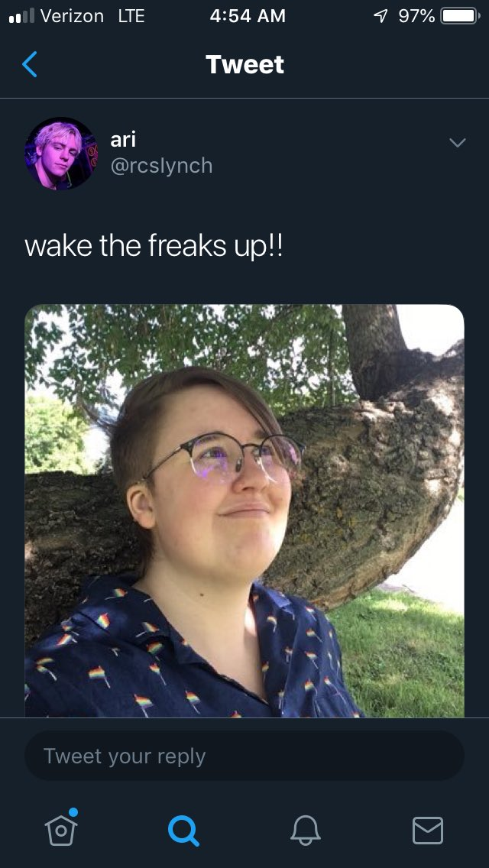Tap the cellular signal bars indicator
Image resolution: width=489 pixels, height=868 pixels.
[x=21, y=16]
